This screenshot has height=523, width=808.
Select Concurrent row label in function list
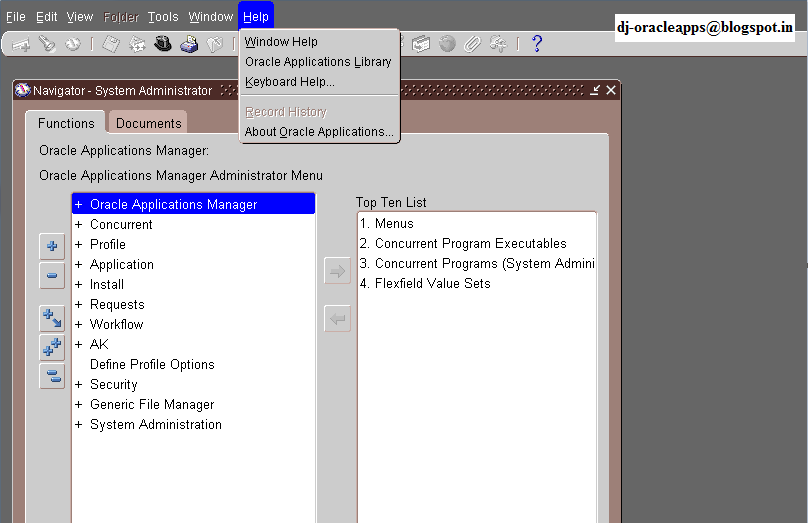(x=121, y=225)
